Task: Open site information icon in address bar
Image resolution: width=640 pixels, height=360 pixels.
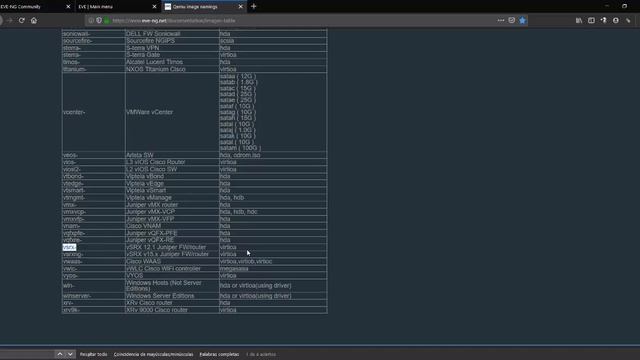Action: (x=91, y=20)
